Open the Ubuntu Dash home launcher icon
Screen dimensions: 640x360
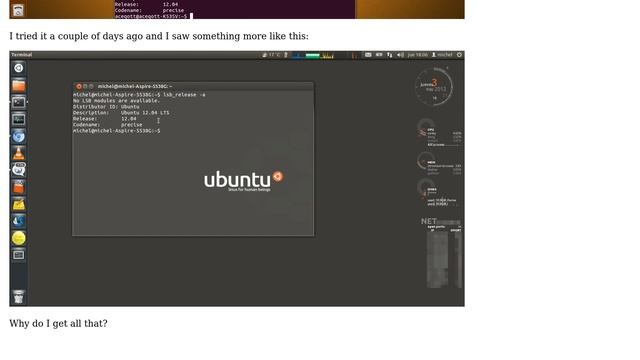[18, 68]
